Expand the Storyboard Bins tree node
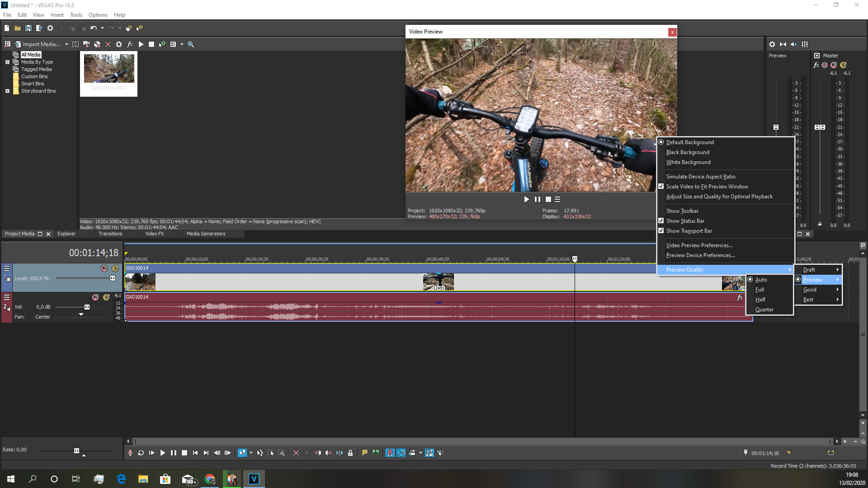 [7, 91]
